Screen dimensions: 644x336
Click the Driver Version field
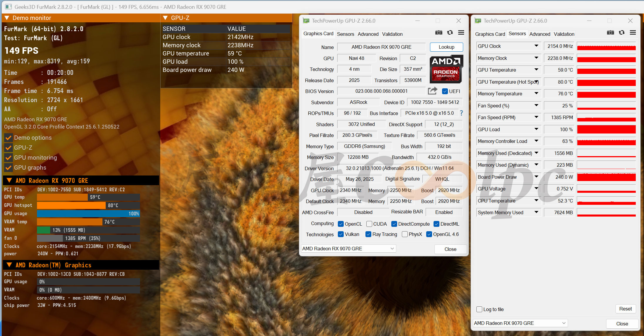[x=400, y=168]
